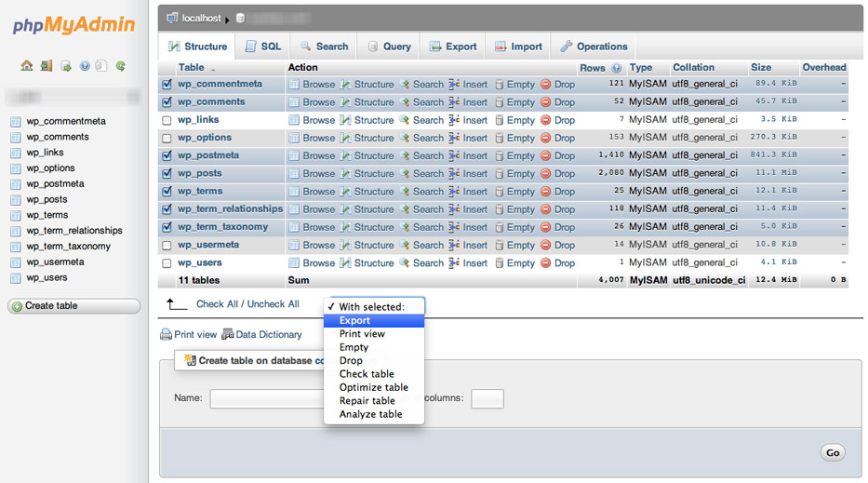Uncheck the wp_comments checkbox
The image size is (868, 483).
(x=167, y=102)
